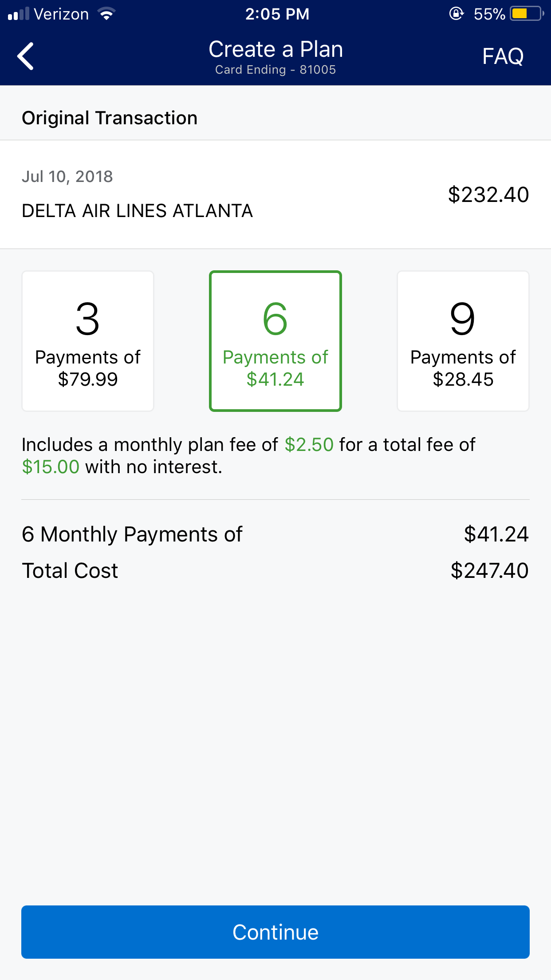This screenshot has height=980, width=551.
Task: Open the FAQ link
Action: [x=503, y=56]
